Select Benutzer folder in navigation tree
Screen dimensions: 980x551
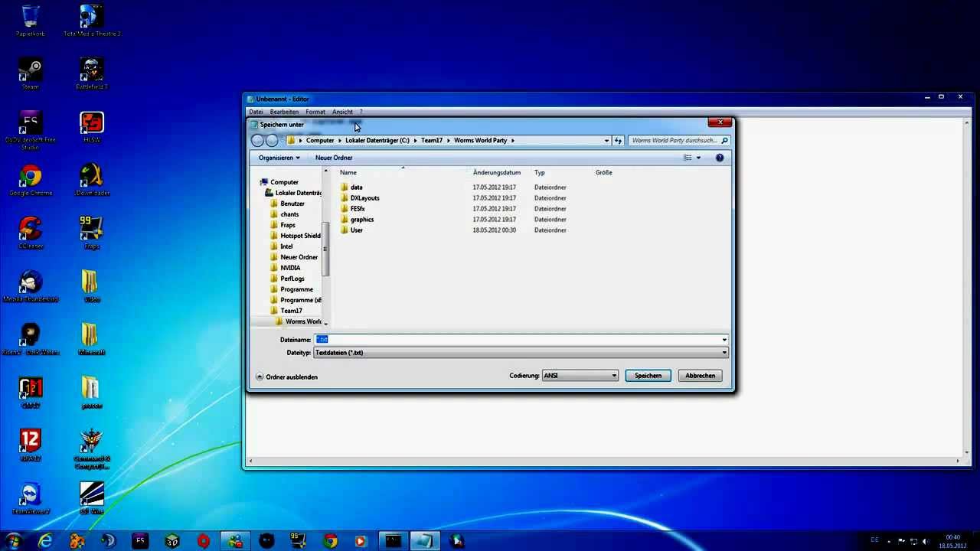click(x=292, y=204)
